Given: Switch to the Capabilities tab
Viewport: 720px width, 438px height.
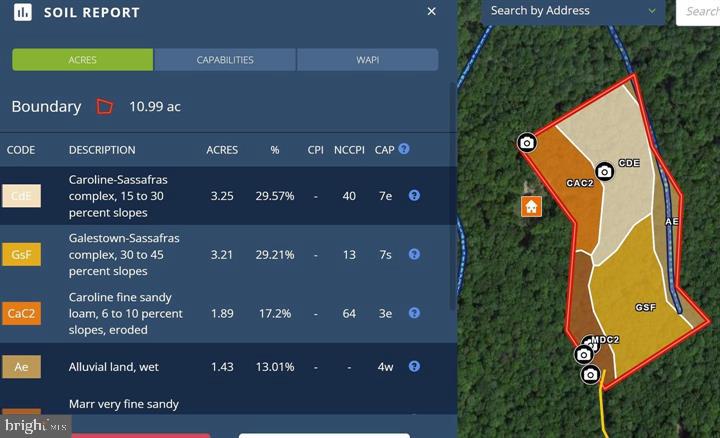Looking at the screenshot, I should coord(225,60).
